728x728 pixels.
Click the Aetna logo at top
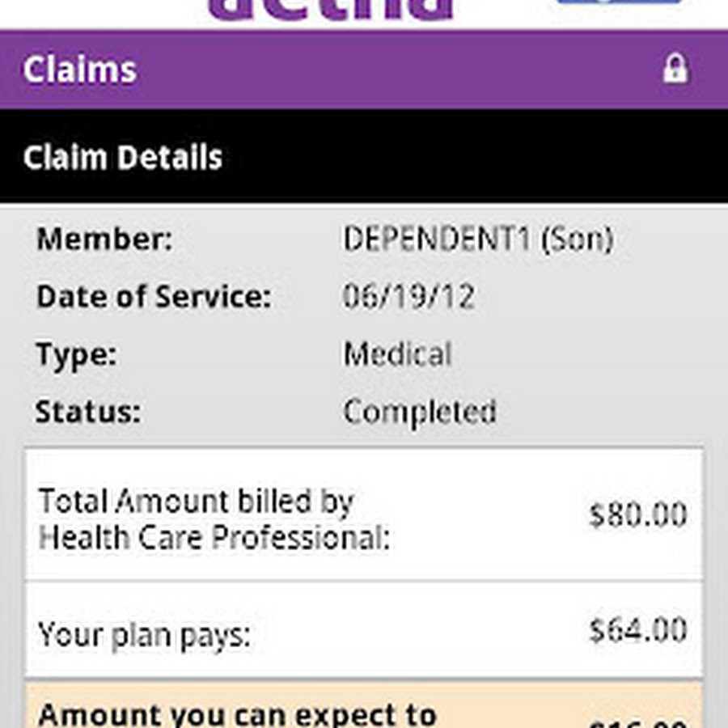click(330, 10)
